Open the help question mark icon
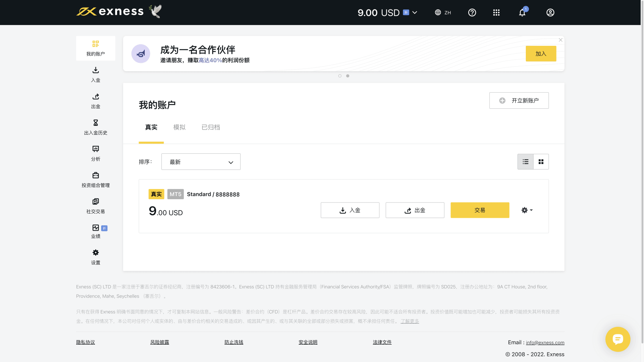644x362 pixels. [x=472, y=12]
